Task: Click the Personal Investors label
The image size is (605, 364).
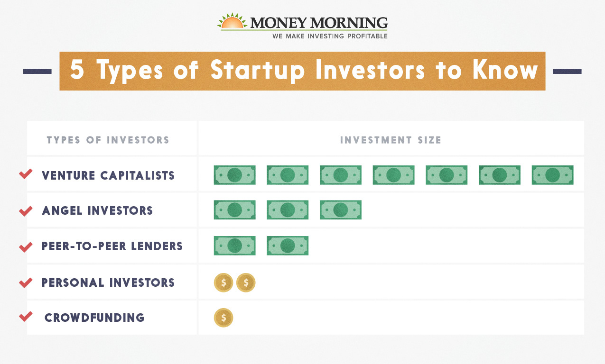Action: click(108, 283)
